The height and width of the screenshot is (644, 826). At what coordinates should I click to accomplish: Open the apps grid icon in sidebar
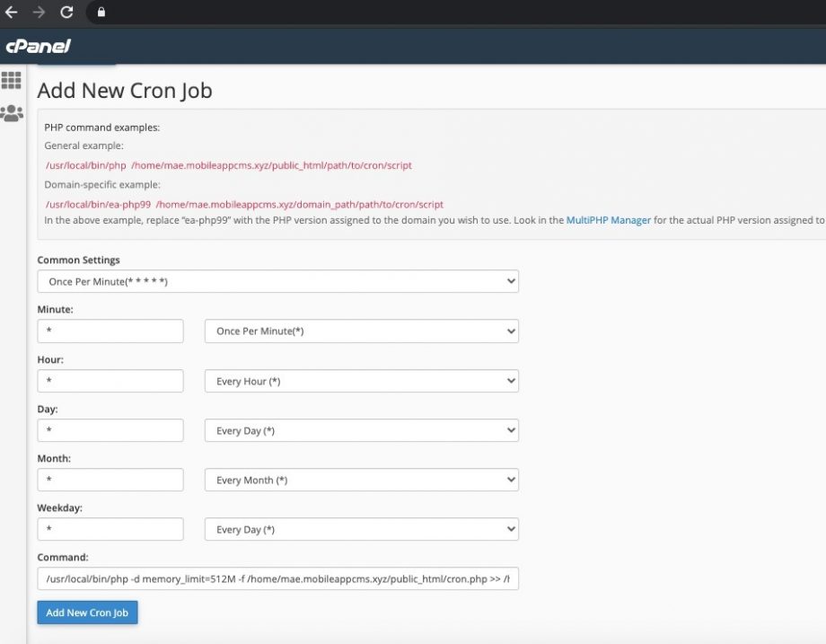point(12,81)
